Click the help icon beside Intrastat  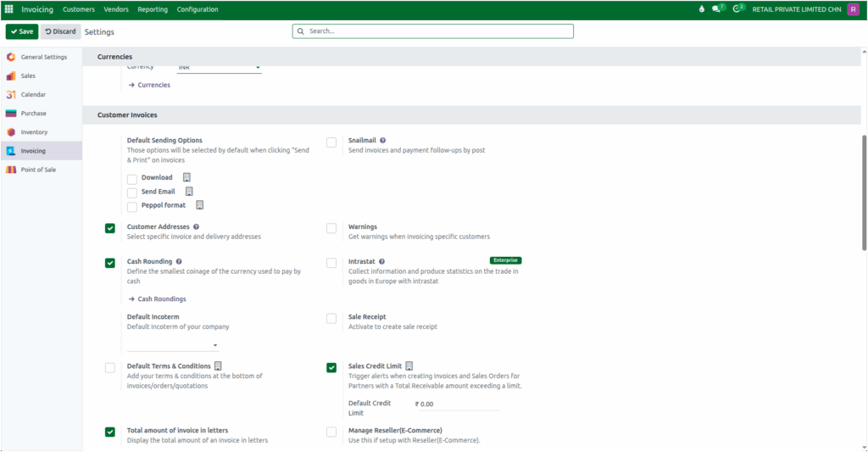(382, 261)
